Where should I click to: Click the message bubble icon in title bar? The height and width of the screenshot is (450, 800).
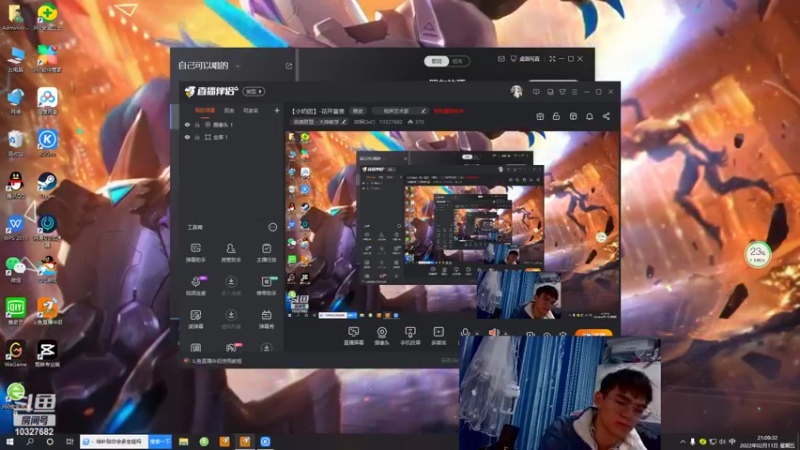pyautogui.click(x=536, y=92)
